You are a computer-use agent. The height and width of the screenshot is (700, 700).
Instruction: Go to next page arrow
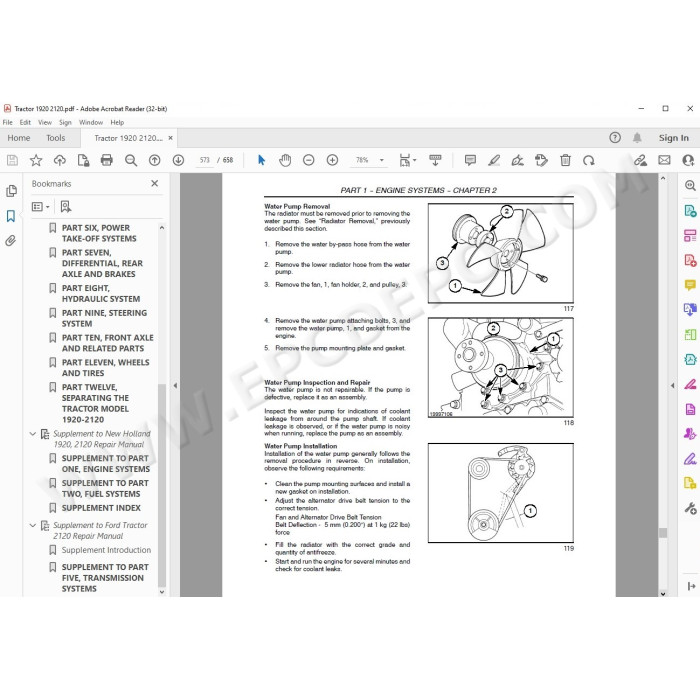click(x=178, y=160)
